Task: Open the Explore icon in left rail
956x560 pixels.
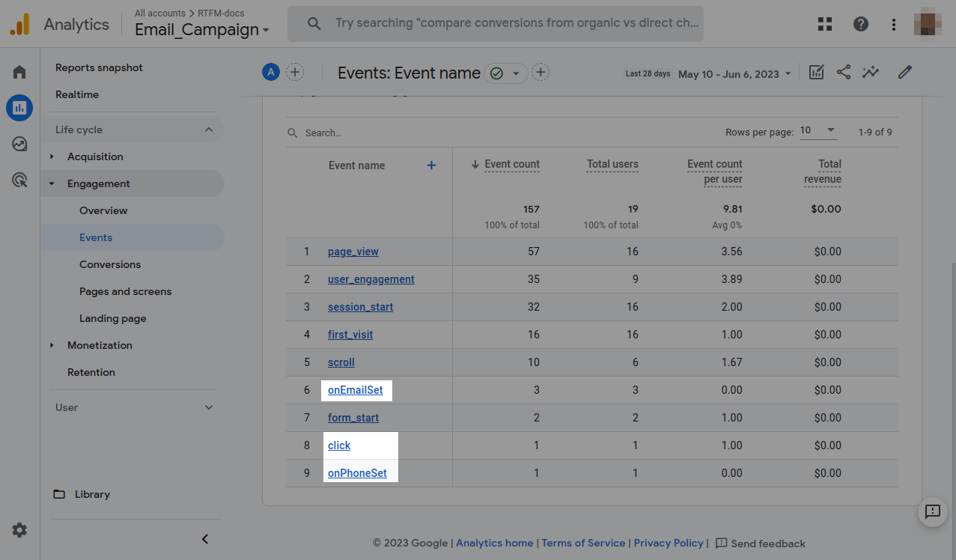Action: (x=19, y=144)
